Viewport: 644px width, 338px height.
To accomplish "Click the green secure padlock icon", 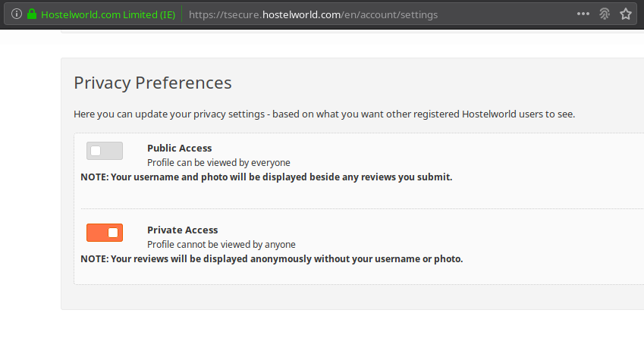I will point(32,14).
